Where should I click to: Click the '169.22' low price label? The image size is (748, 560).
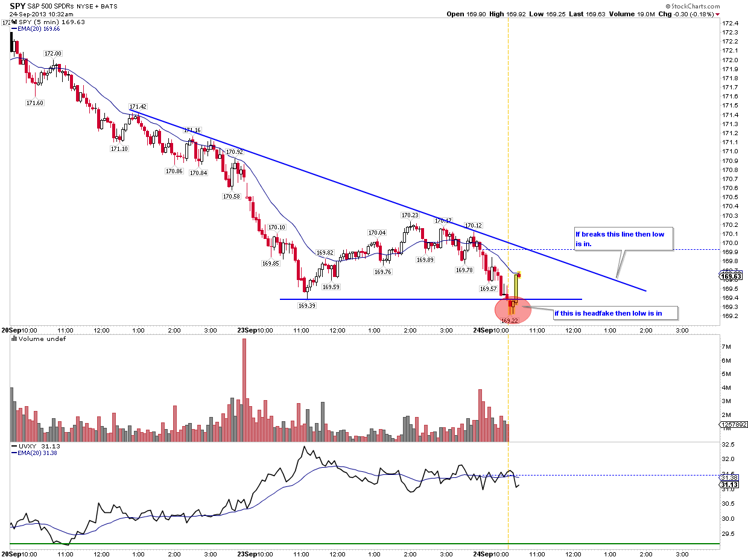click(x=510, y=321)
